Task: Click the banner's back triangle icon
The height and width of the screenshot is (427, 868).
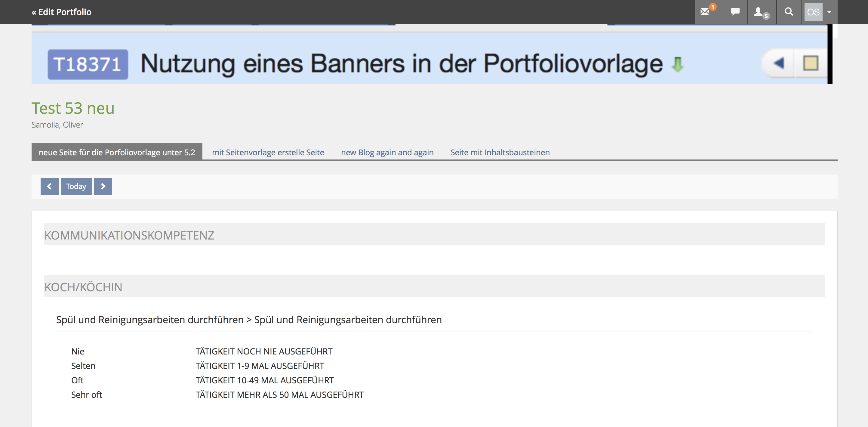Action: tap(779, 63)
